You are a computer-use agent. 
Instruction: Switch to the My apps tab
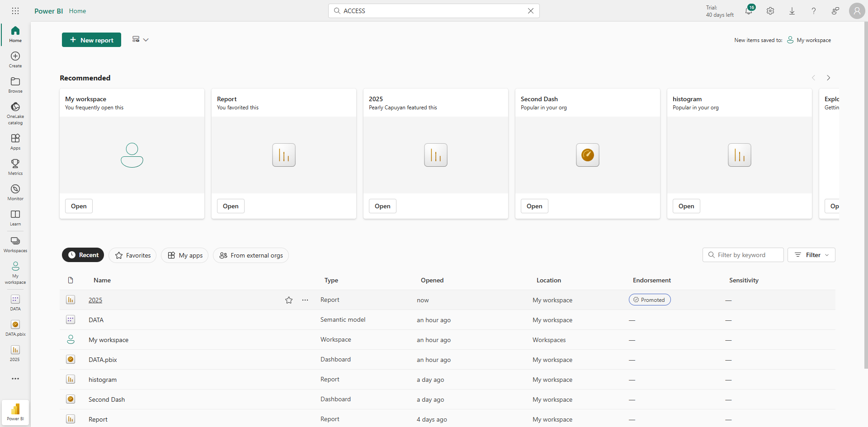tap(184, 255)
